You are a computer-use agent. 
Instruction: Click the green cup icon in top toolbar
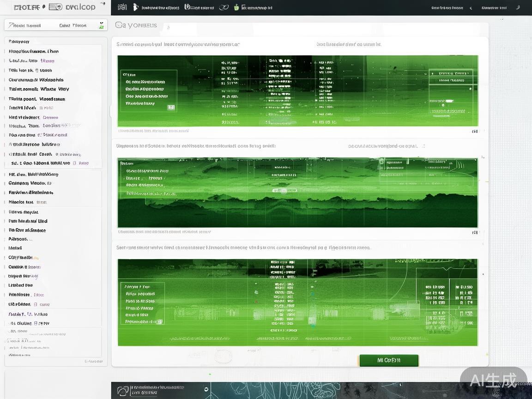(x=236, y=7)
